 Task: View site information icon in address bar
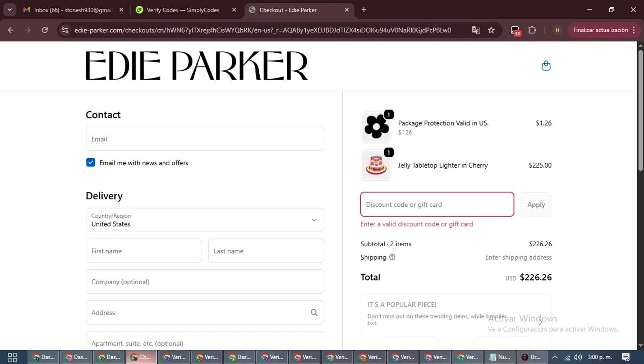tap(65, 30)
